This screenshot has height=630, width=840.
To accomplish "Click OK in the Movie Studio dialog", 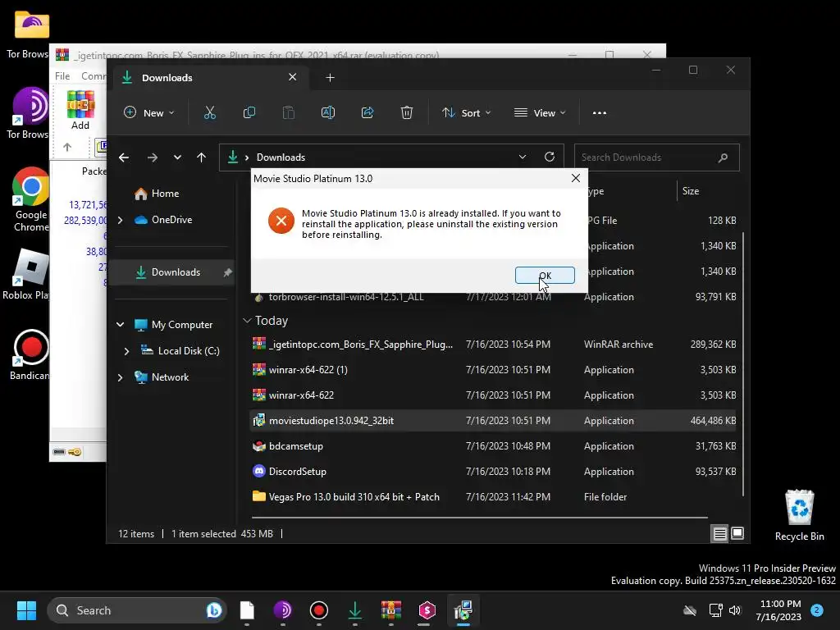I will 545,276.
